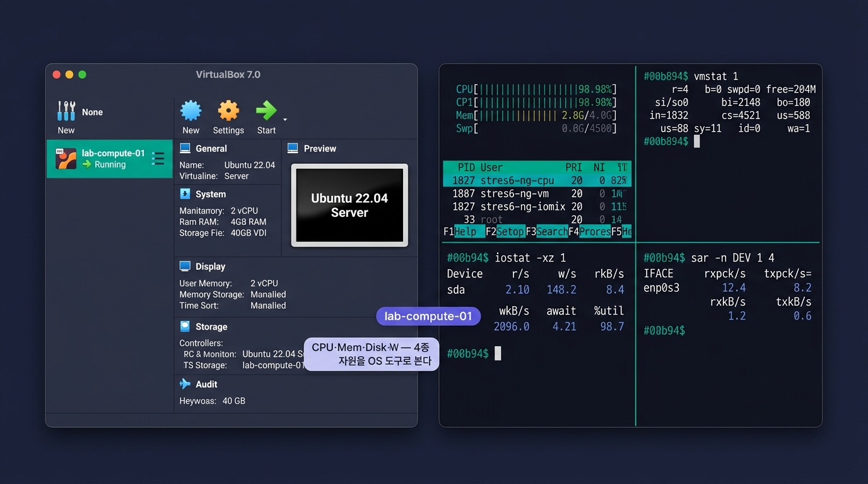Click the 'iostat -xz 1' command text

(x=531, y=258)
